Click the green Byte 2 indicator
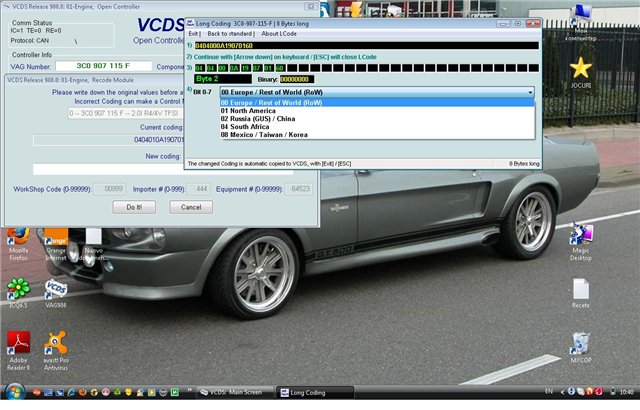640x410 pixels. 223,79
